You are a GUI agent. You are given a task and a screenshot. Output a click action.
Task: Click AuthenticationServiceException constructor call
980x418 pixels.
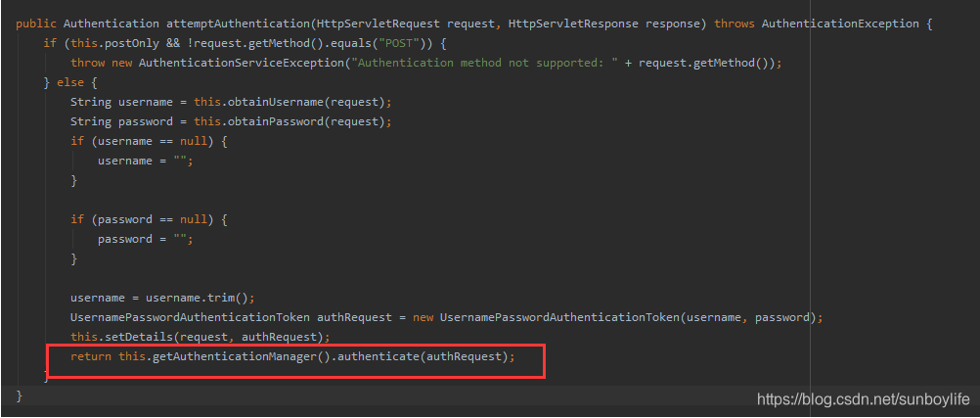click(242, 64)
